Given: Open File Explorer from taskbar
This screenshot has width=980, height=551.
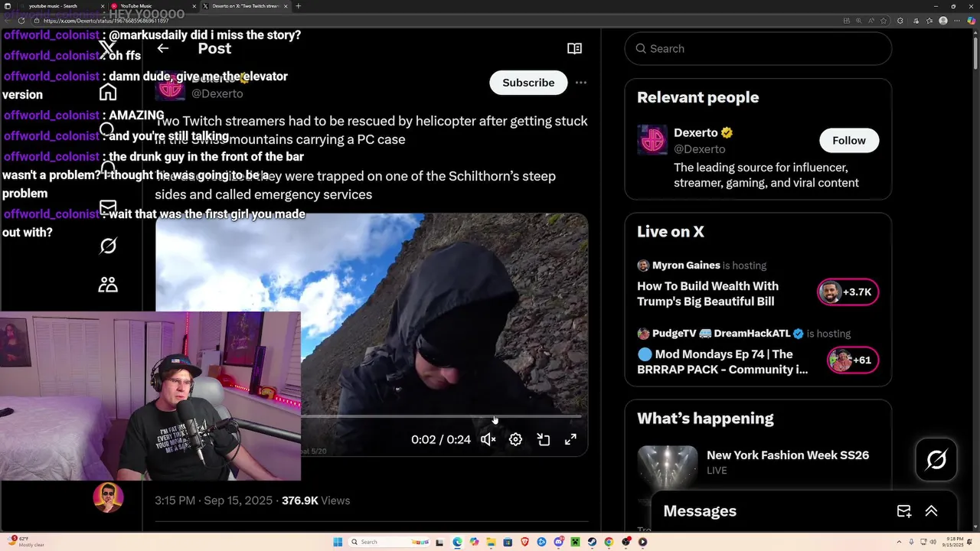Looking at the screenshot, I should pos(491,542).
